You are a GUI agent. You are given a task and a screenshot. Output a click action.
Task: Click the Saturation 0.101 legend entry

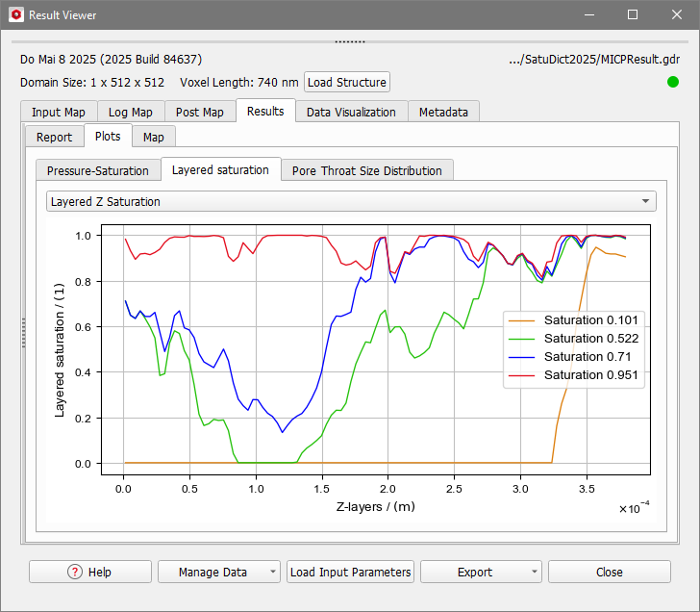click(x=574, y=319)
